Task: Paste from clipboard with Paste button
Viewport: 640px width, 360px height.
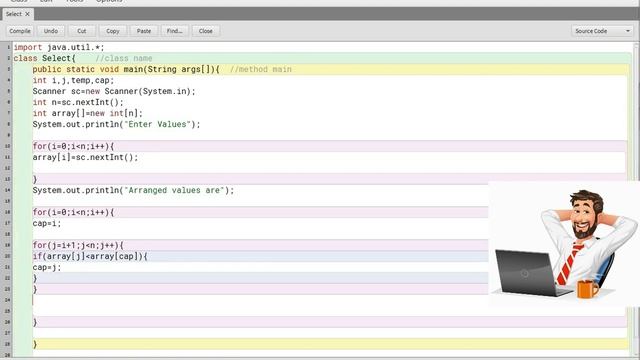Action: pyautogui.click(x=144, y=31)
